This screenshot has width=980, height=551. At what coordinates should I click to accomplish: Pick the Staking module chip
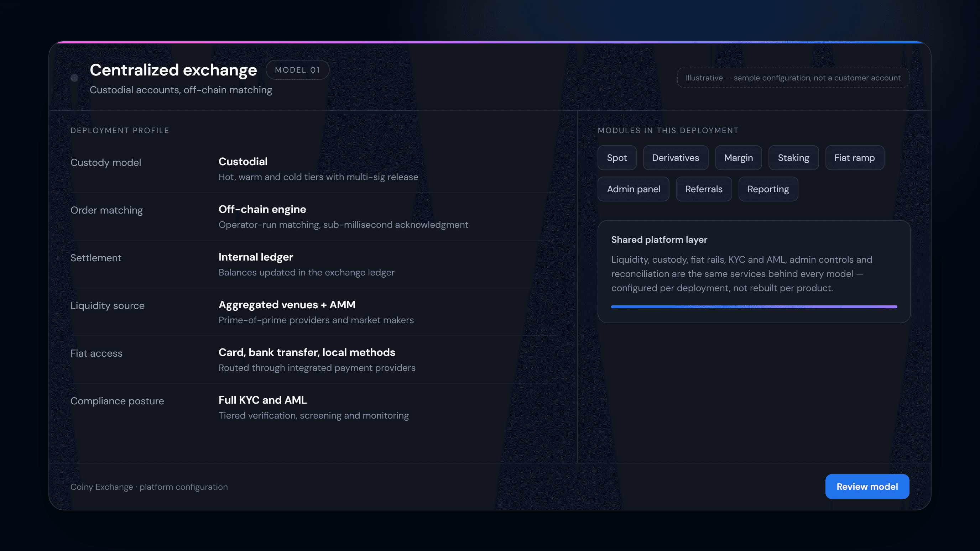coord(793,157)
